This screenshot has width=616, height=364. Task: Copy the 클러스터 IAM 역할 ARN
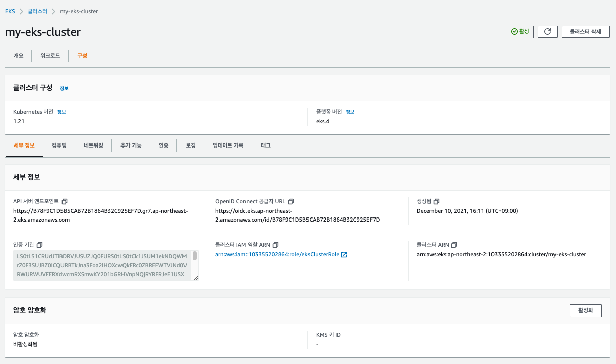pyautogui.click(x=275, y=245)
